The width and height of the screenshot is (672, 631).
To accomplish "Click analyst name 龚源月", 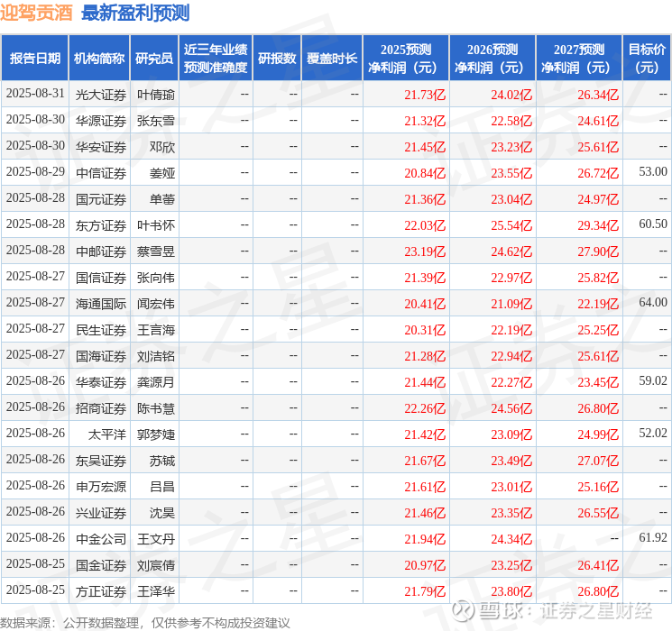I will pyautogui.click(x=156, y=382).
